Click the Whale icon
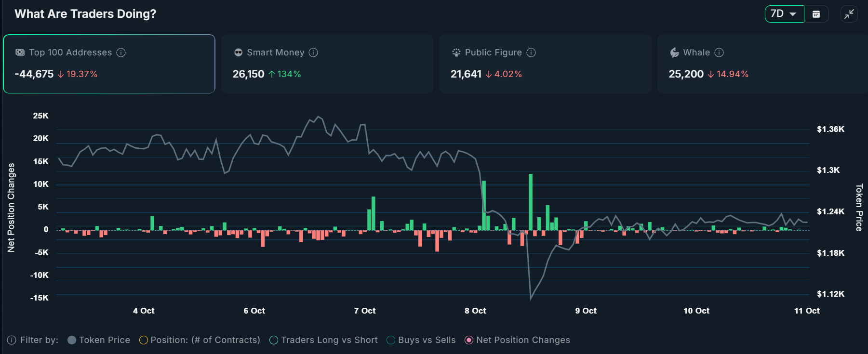This screenshot has height=354, width=868. point(674,52)
